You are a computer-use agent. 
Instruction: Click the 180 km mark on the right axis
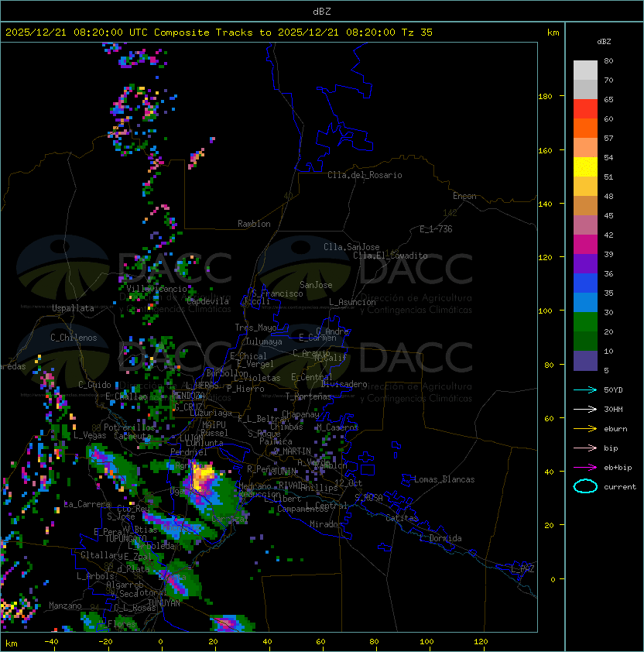pos(545,97)
